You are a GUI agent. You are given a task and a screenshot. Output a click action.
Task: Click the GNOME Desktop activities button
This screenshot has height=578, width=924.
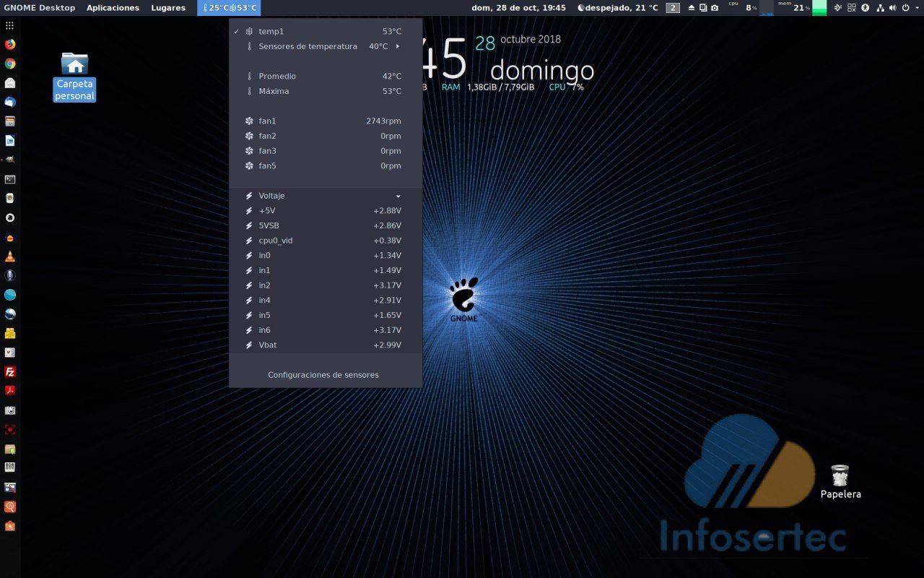tap(40, 8)
